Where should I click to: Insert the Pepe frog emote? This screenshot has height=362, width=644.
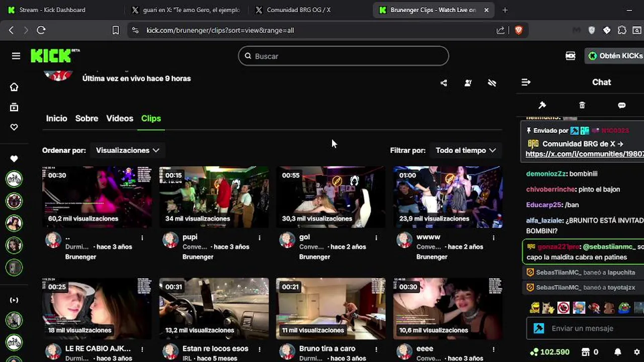tap(624, 307)
